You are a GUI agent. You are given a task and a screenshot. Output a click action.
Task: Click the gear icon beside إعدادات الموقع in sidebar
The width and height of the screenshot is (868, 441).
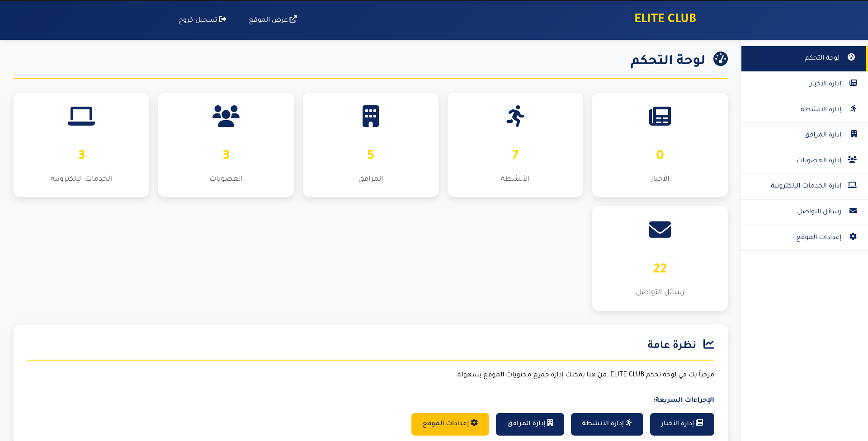[853, 236]
